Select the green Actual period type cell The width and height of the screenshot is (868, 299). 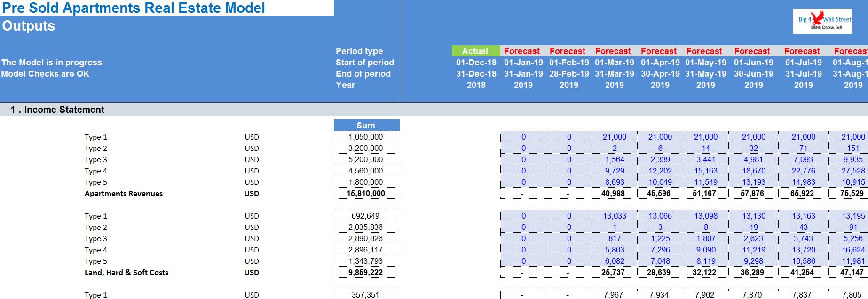click(475, 51)
